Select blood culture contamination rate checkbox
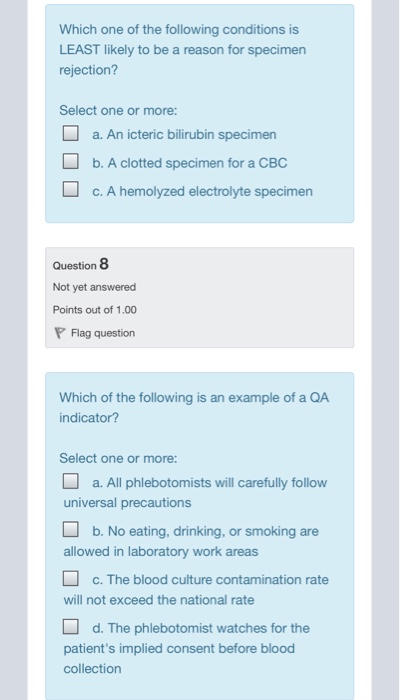Viewport: 400px width, 700px height. click(71, 579)
